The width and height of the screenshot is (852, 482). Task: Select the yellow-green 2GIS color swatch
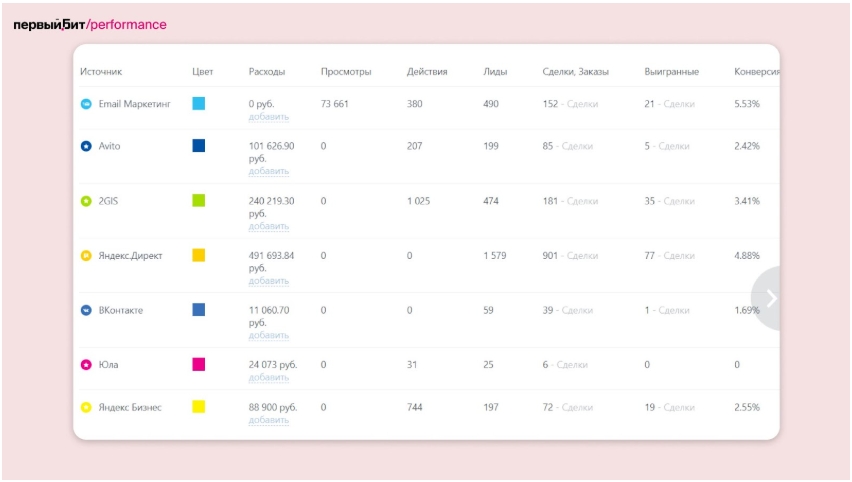(199, 200)
